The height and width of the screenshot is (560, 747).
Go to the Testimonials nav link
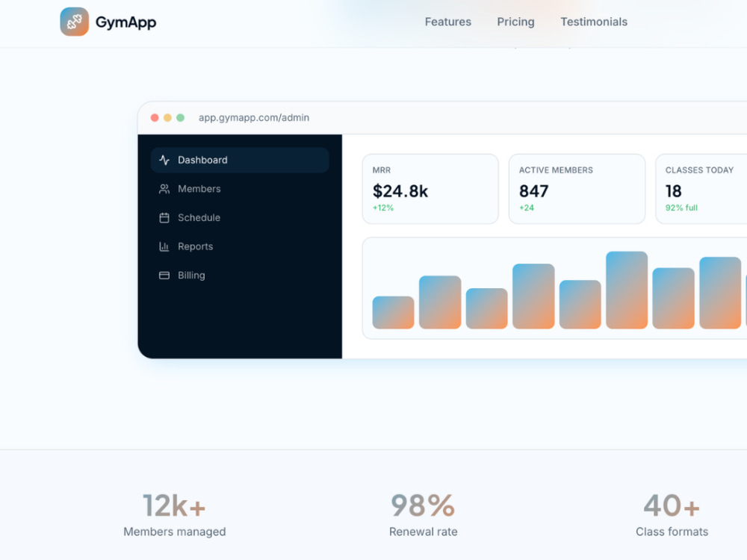point(594,22)
